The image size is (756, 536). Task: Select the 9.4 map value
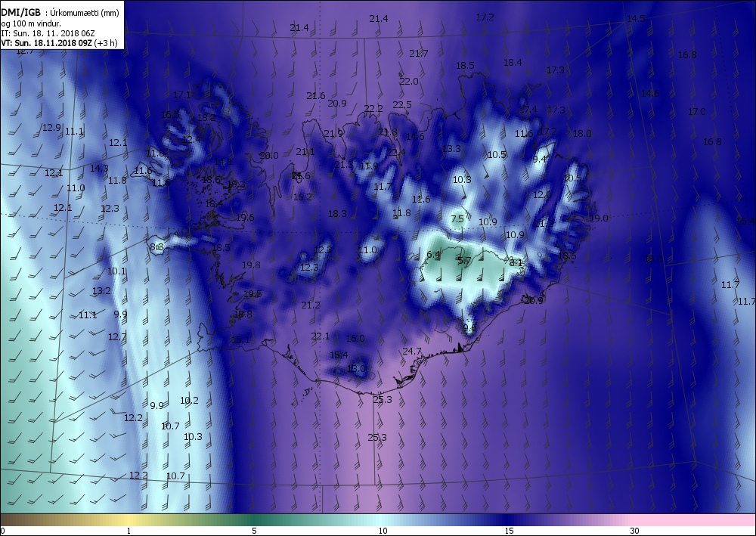[539, 159]
